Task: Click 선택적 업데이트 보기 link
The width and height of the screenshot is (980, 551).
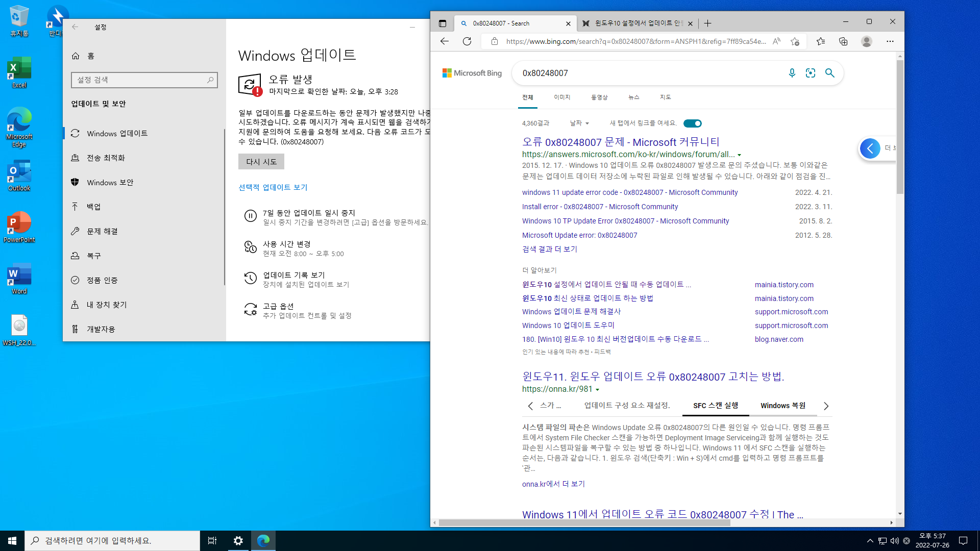Action: click(273, 188)
